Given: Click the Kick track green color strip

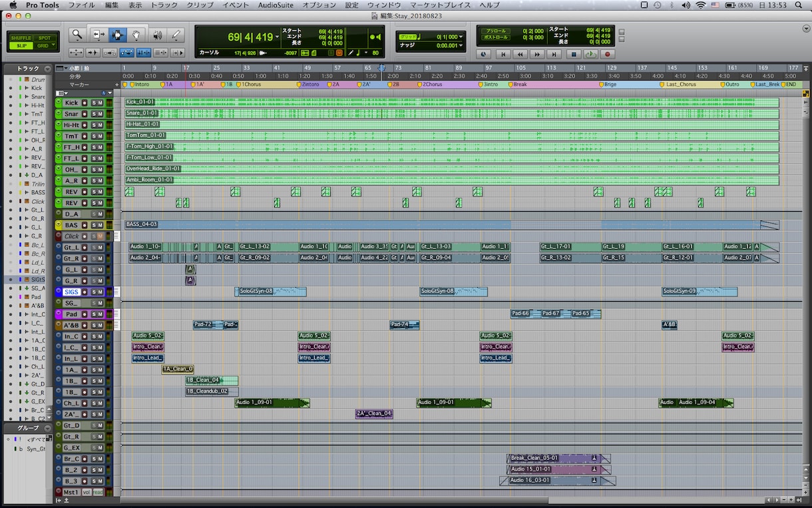Looking at the screenshot, I should tap(58, 103).
